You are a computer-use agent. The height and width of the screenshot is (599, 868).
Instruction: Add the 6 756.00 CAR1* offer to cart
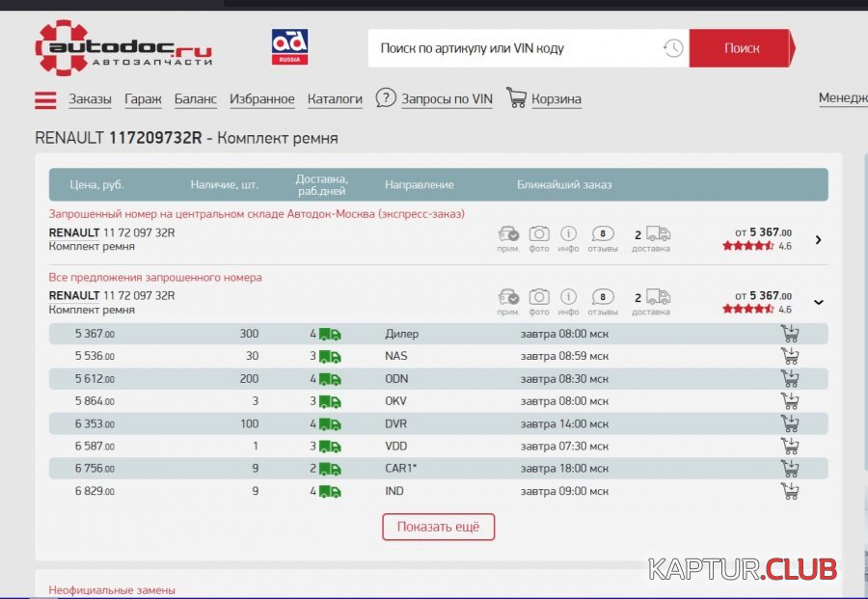pyautogui.click(x=790, y=469)
